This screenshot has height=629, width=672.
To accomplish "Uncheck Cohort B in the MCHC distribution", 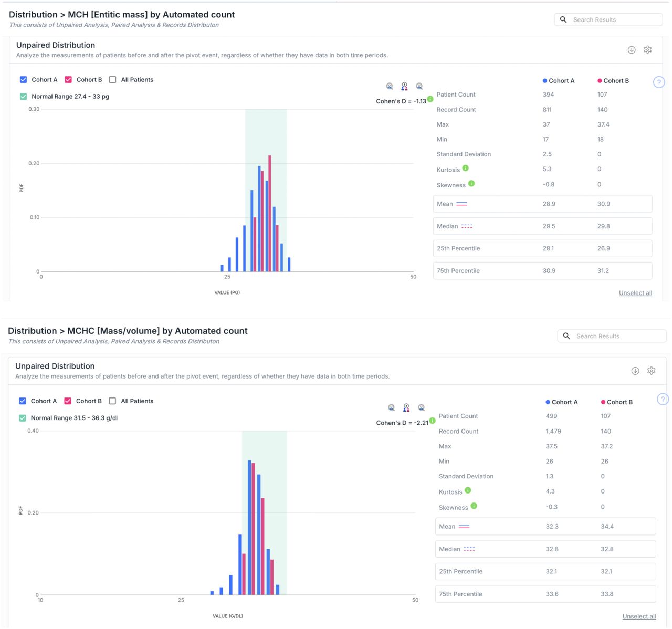I will point(68,401).
